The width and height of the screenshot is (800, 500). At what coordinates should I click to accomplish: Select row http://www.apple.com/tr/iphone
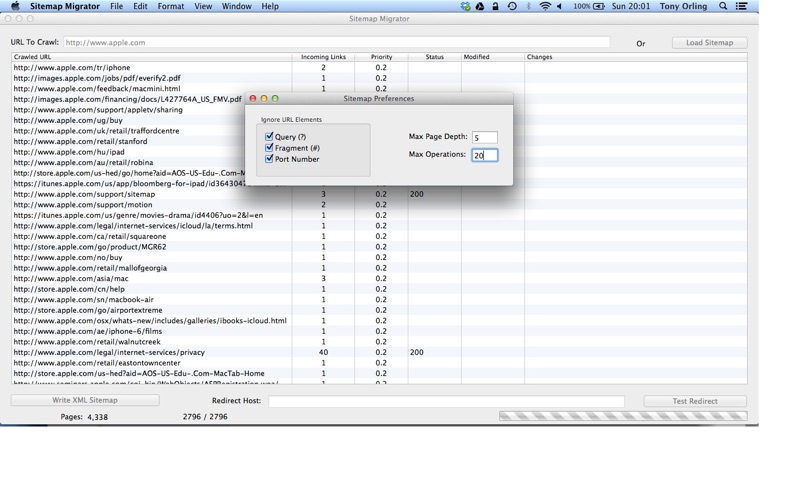(x=380, y=67)
